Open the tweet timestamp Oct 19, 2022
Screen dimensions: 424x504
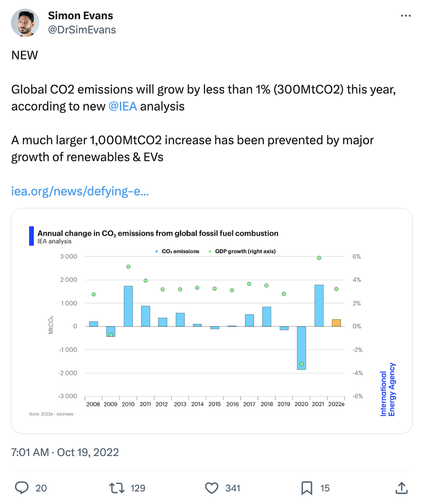click(65, 452)
